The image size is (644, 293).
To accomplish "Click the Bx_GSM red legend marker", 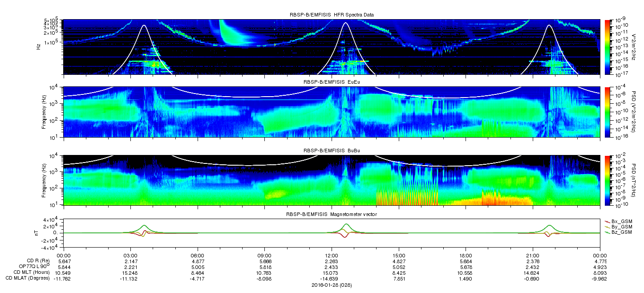I will tap(608, 221).
